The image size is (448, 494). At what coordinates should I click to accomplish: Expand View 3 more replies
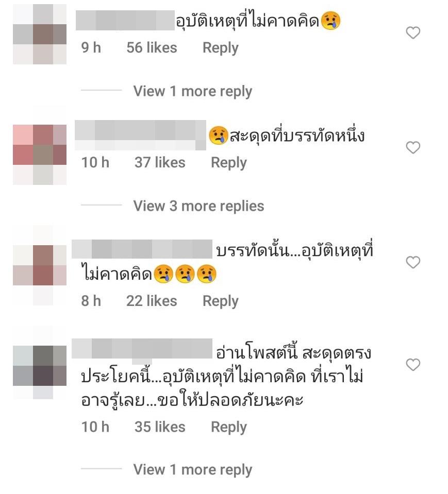(198, 206)
